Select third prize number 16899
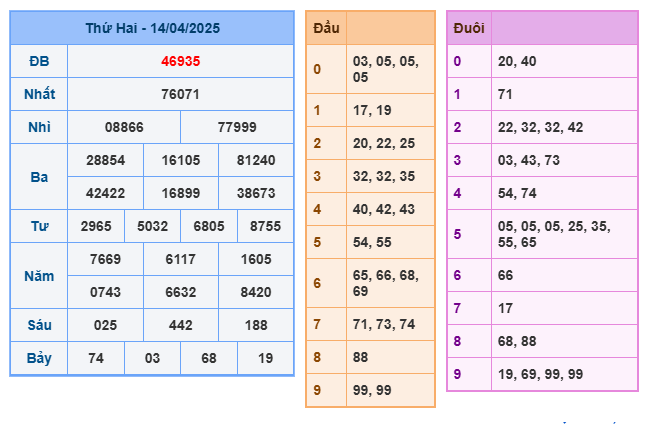 tap(181, 193)
